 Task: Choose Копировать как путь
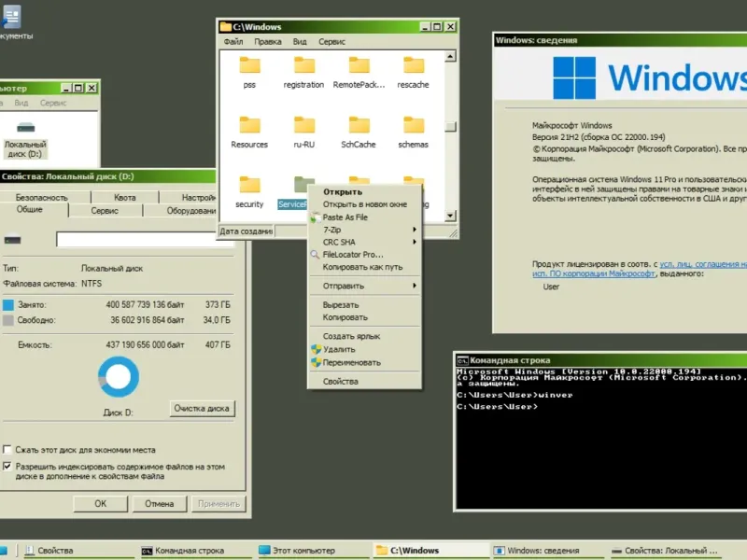(x=364, y=267)
